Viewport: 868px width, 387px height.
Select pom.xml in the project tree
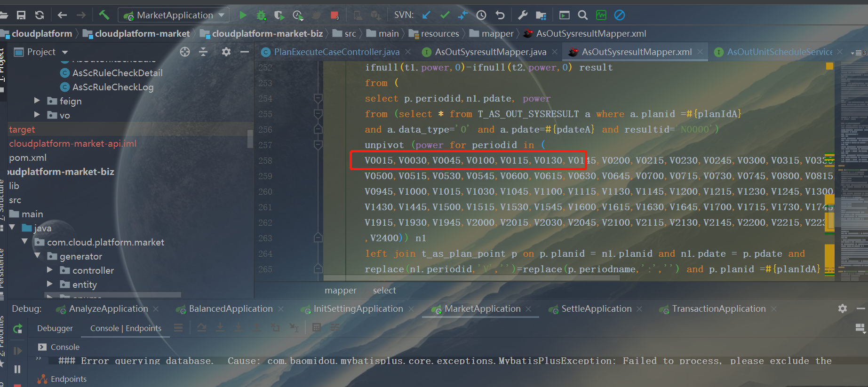(x=28, y=158)
